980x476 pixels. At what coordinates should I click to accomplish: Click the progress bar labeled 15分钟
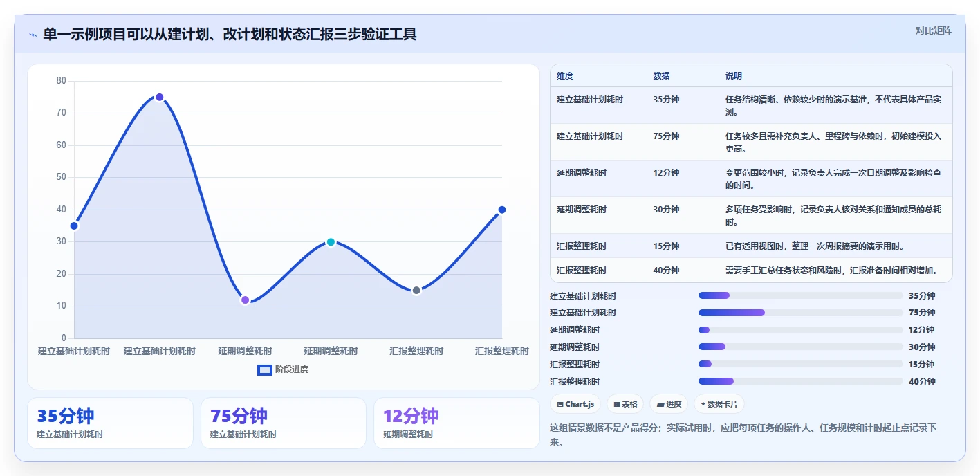point(801,365)
